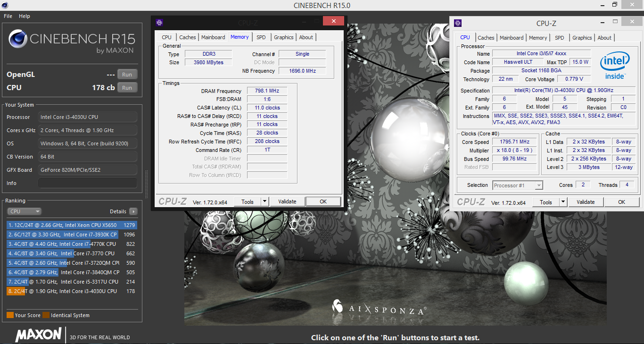Select Core i7-3770 ranking entry
This screenshot has width=644, height=344.
click(x=72, y=253)
